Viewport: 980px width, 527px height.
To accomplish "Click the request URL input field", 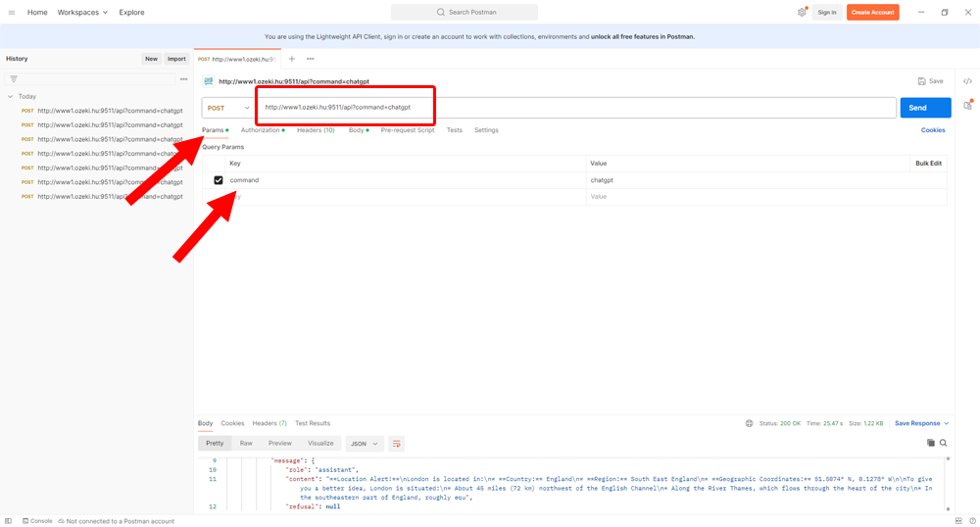I will (576, 108).
